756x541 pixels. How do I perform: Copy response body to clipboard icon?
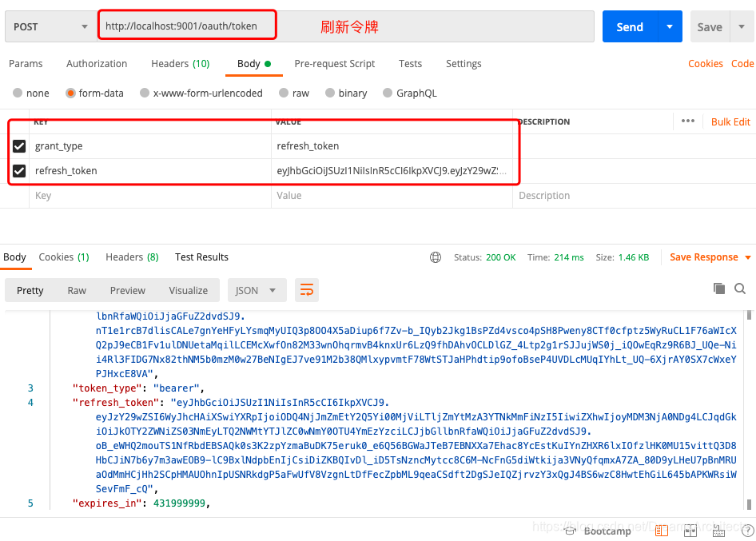719,288
